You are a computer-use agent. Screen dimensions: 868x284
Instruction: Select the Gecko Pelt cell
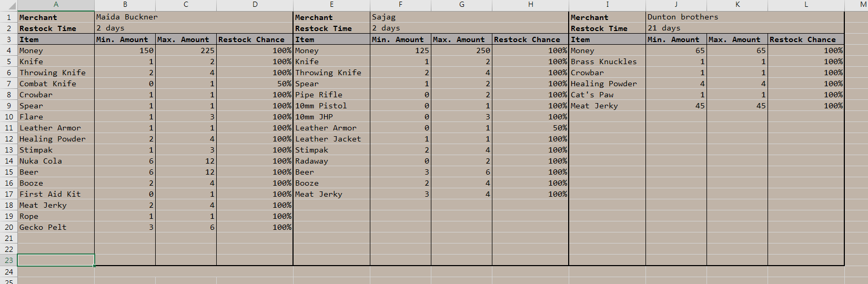56,227
